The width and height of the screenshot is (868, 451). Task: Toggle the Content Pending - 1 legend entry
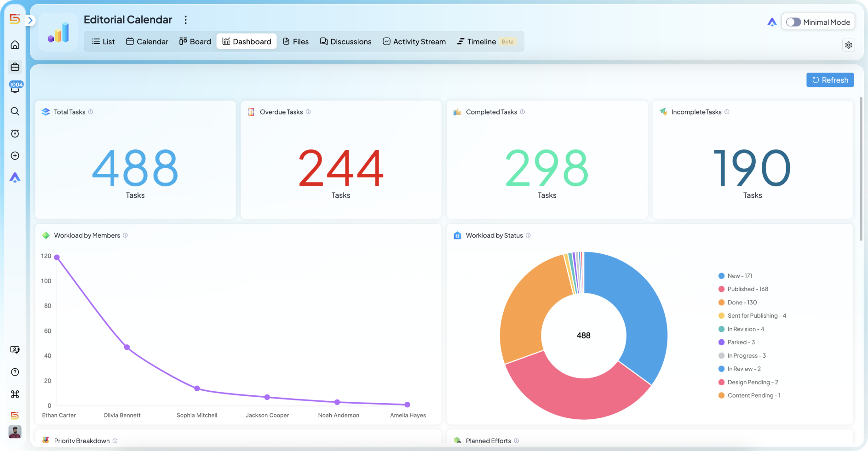click(x=749, y=395)
